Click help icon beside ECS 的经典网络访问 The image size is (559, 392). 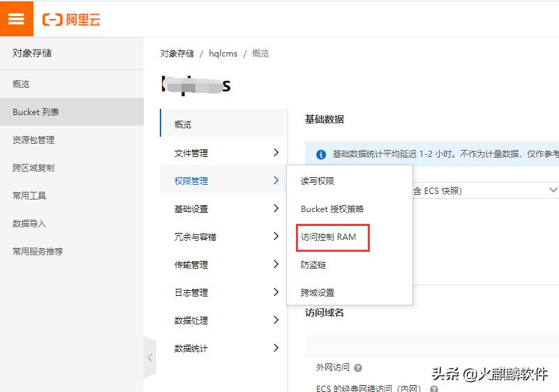tap(434, 389)
